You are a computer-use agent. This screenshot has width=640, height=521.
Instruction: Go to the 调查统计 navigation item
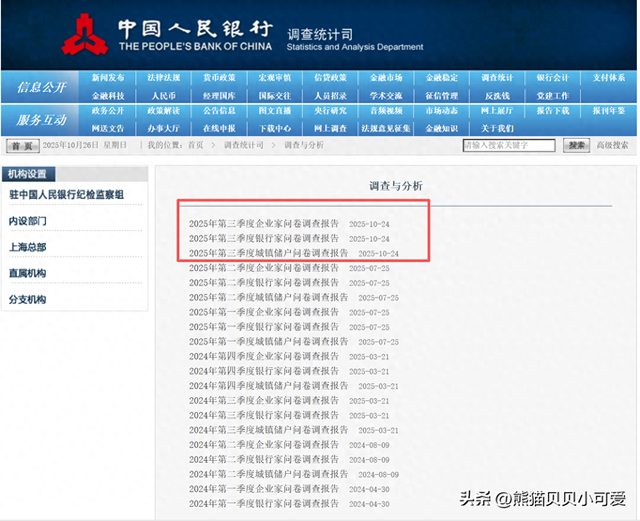coord(497,78)
